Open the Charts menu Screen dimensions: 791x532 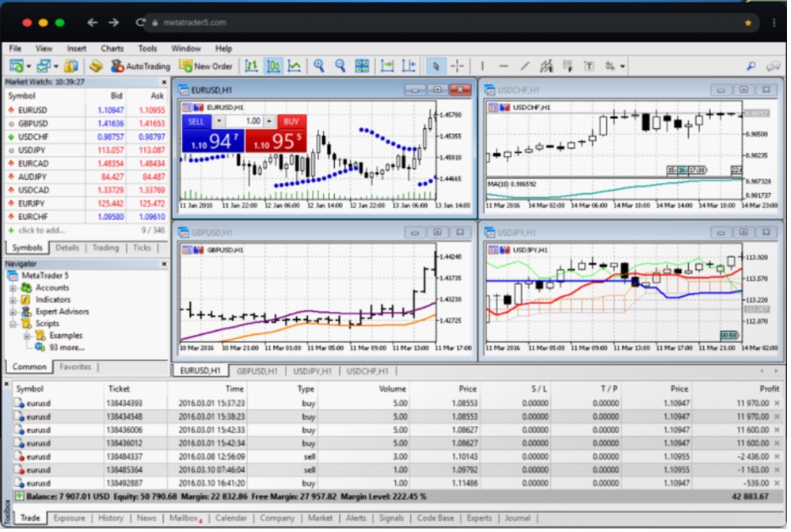point(112,48)
